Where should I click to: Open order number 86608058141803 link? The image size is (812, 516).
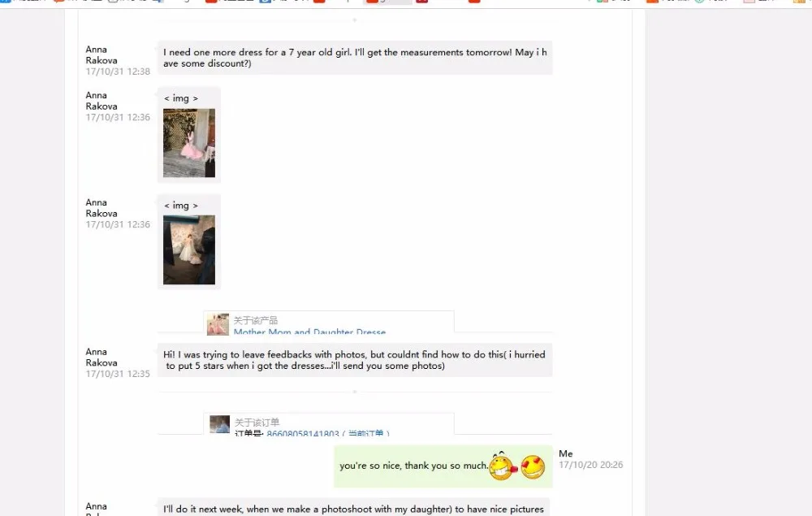(302, 433)
